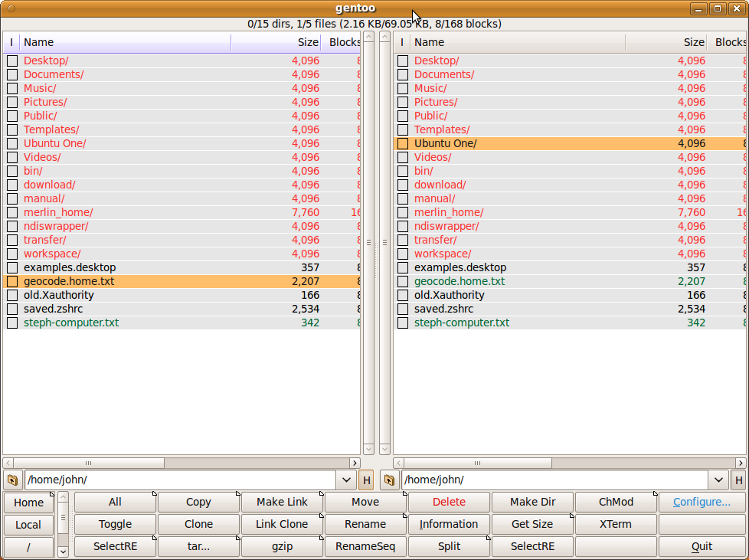
Task: Click the box next to saved.zshrc in left pane
Action: pos(12,309)
